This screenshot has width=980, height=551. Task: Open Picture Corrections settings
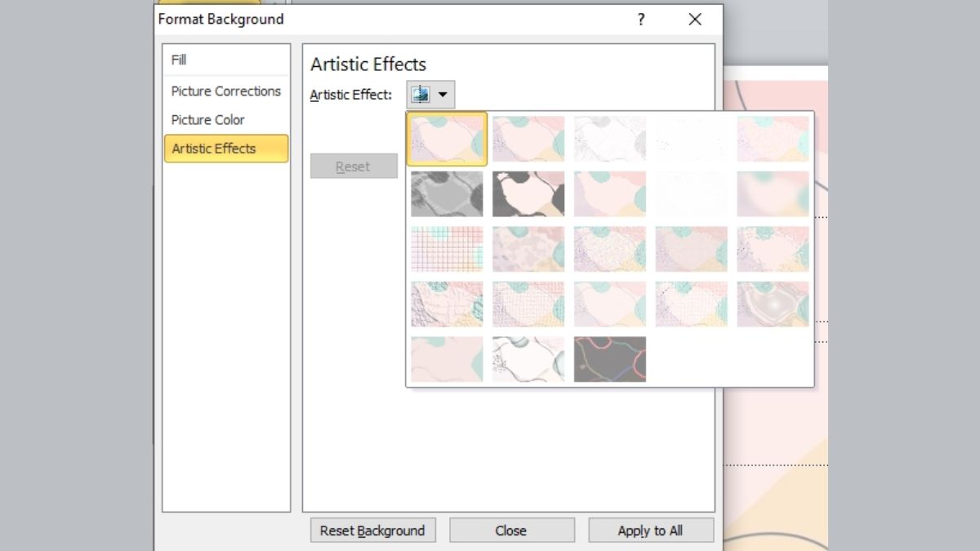(x=225, y=91)
